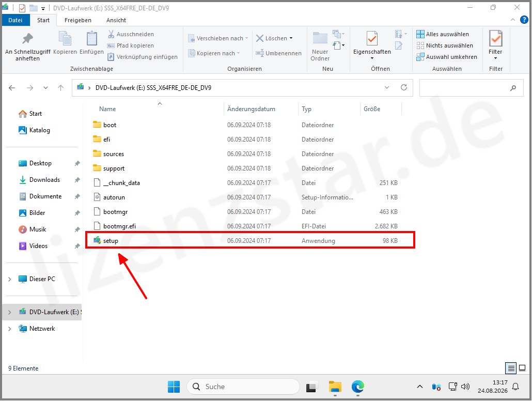The width and height of the screenshot is (532, 401).
Task: Click Ausschneiden scissors button
Action: (131, 34)
